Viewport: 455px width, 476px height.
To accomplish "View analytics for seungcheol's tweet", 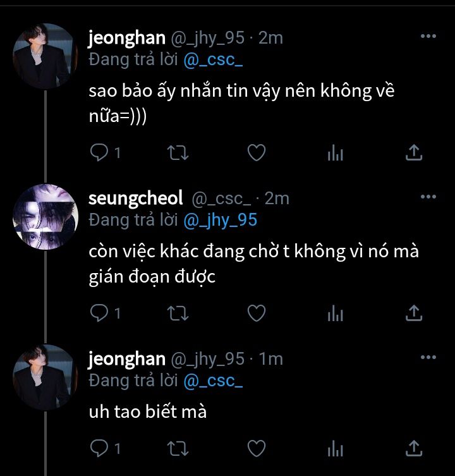I will (335, 313).
